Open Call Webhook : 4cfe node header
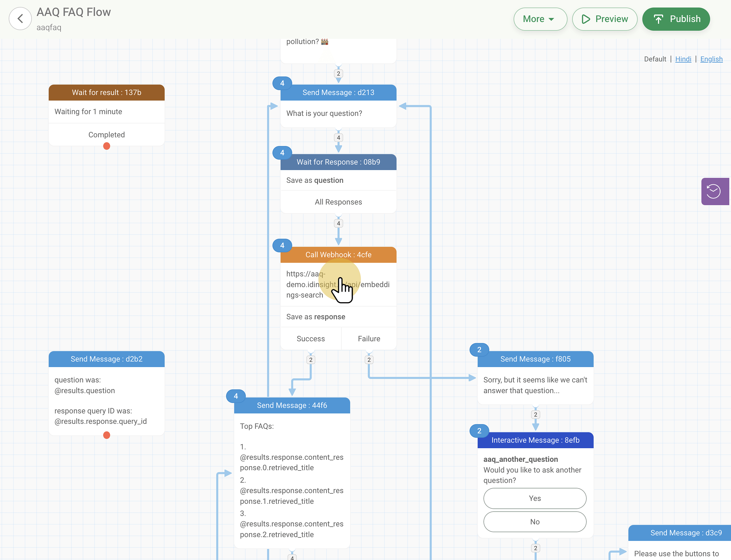 click(x=339, y=255)
